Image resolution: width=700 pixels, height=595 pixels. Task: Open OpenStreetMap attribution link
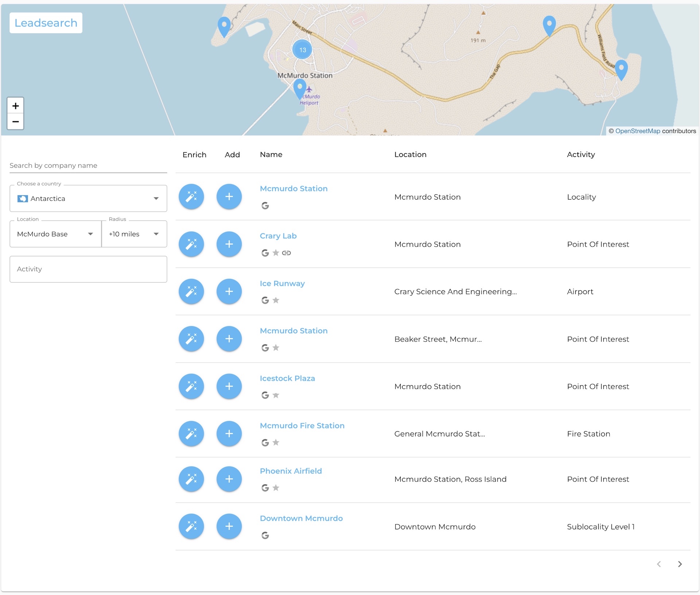638,131
